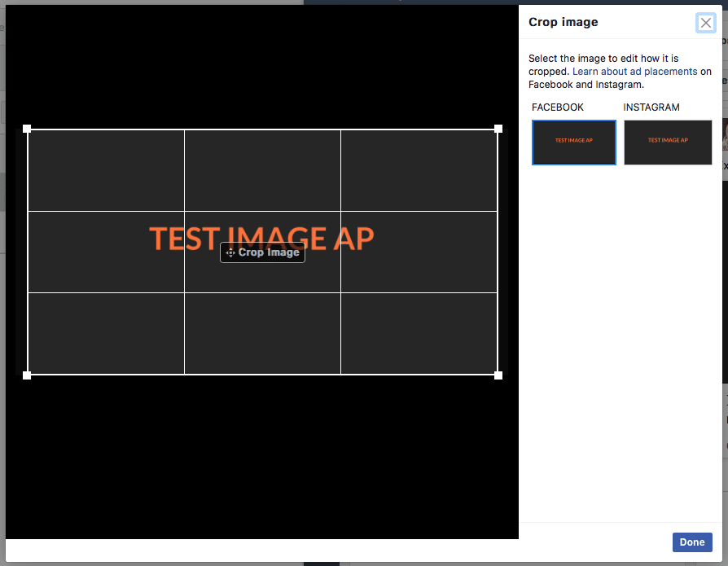Click the bottom-right crop handle
The width and height of the screenshot is (728, 566).
[498, 375]
